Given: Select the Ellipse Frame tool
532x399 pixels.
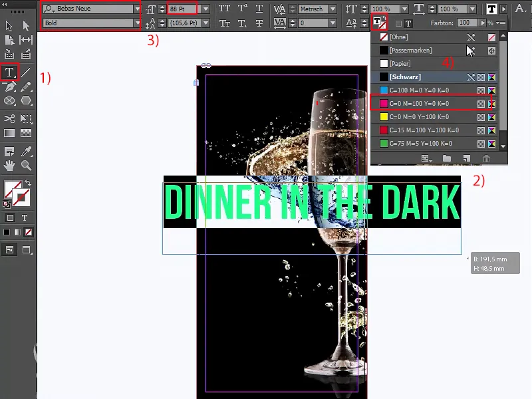Looking at the screenshot, I should point(9,101).
